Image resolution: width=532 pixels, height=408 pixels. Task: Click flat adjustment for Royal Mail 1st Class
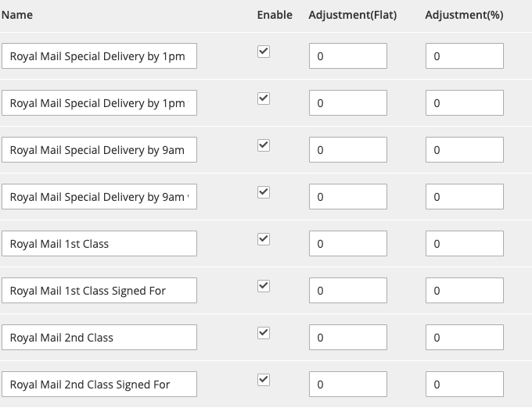point(348,244)
